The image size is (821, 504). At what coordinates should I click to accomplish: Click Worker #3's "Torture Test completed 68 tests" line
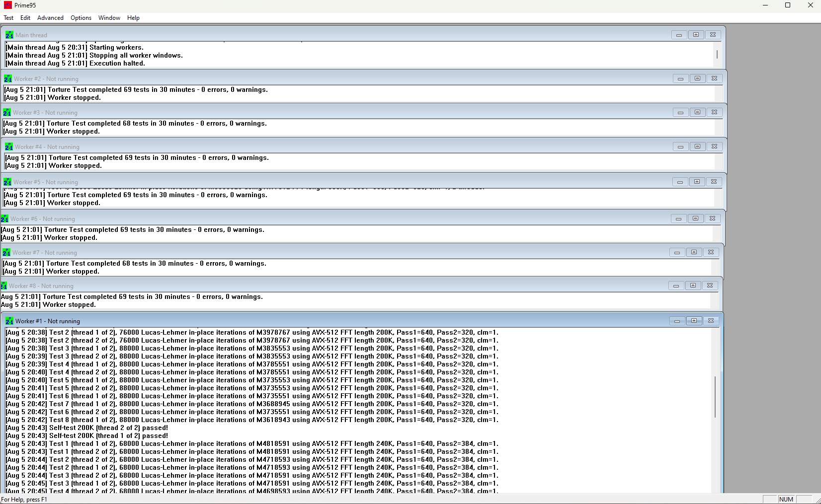[x=135, y=124]
